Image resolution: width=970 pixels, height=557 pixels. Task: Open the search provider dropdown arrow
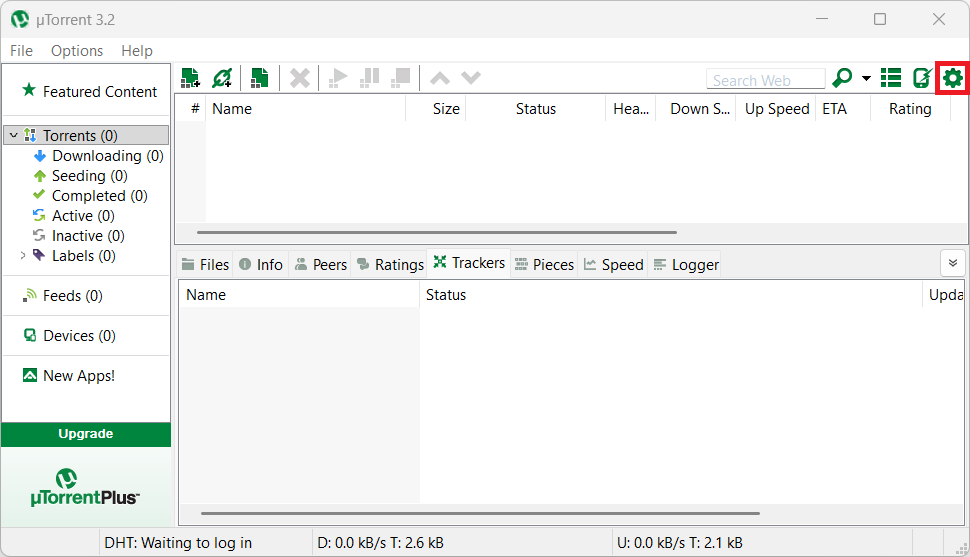coord(866,79)
